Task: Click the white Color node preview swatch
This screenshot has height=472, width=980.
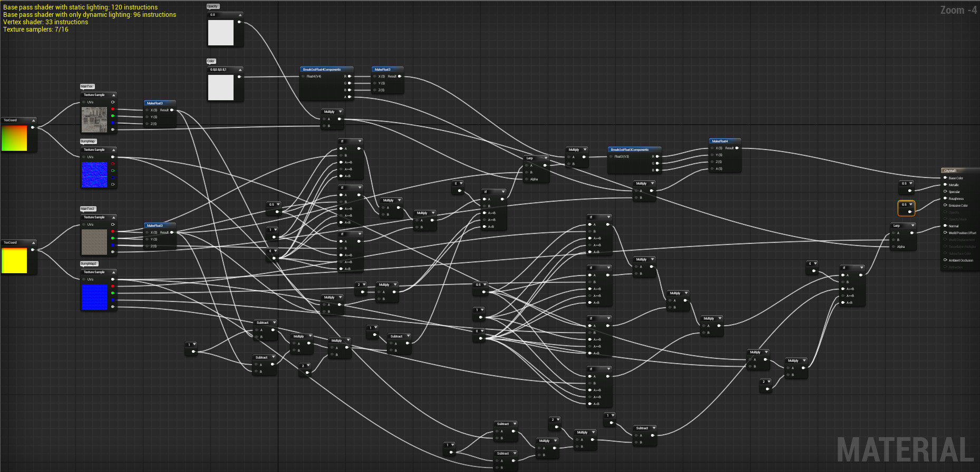Action: coord(221,88)
